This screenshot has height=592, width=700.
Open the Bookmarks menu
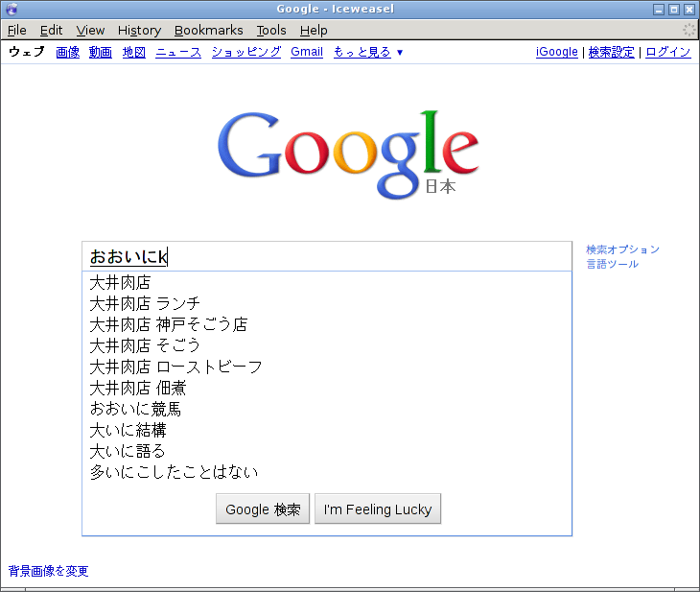[208, 30]
